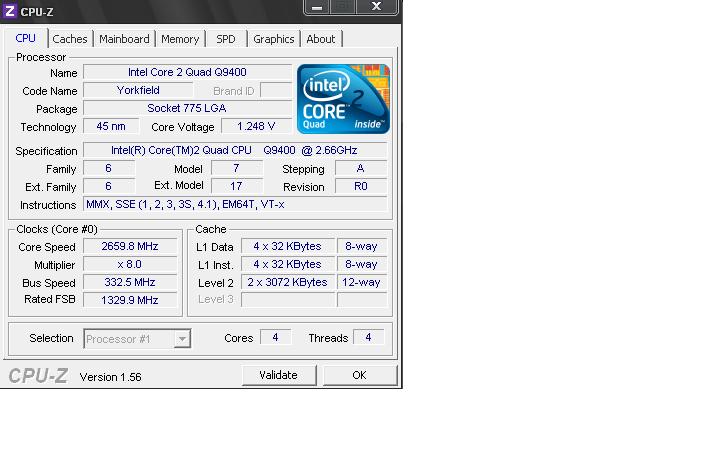Click the Ext. Model value 17
Image resolution: width=720 pixels, height=450 pixels.
(237, 186)
